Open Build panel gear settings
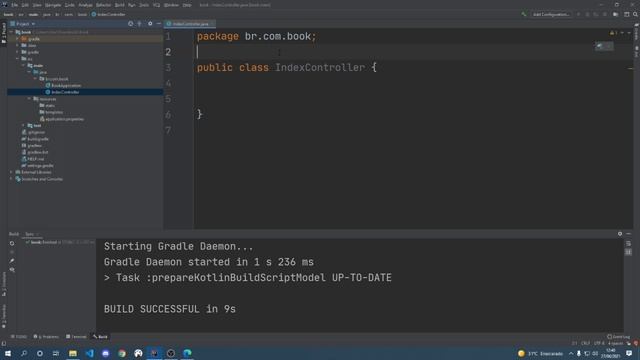640x360 pixels. 620,234
